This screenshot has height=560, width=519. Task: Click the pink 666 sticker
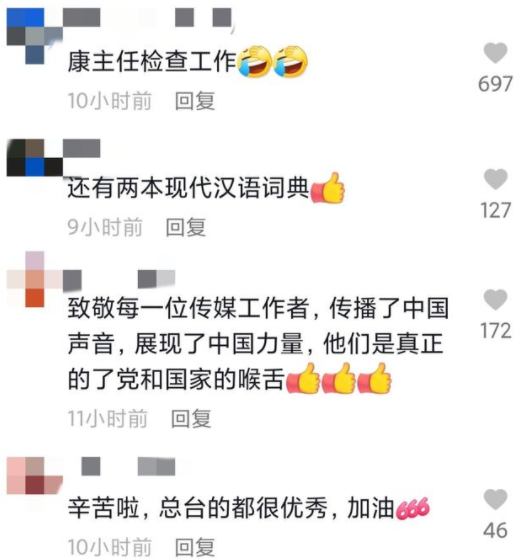tap(413, 508)
